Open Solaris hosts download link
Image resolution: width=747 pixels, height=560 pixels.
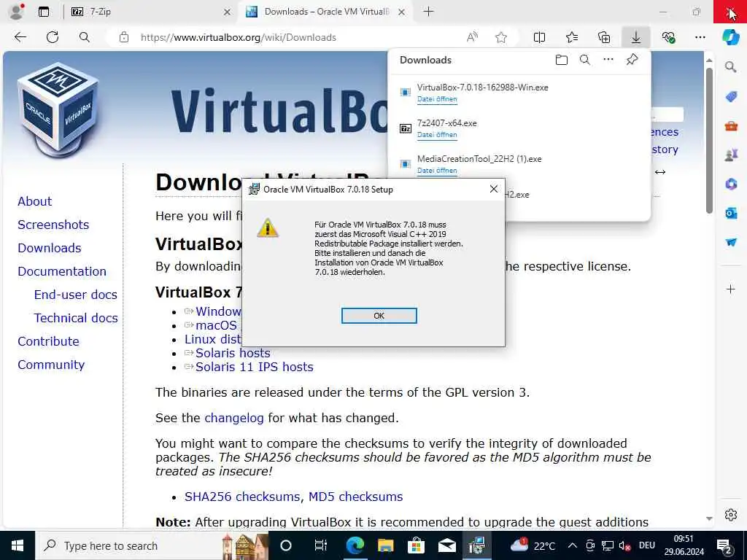[233, 354]
